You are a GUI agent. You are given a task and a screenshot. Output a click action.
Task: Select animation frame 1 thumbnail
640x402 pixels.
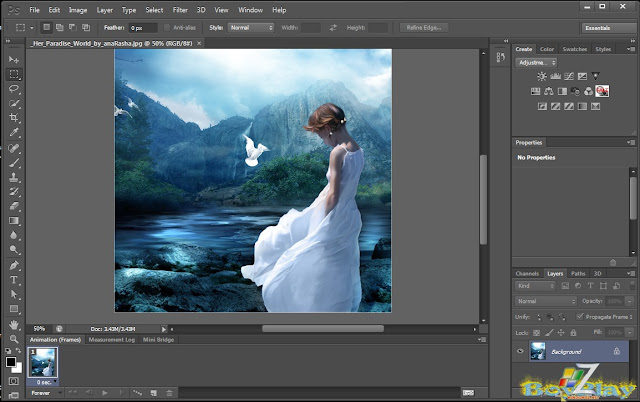pyautogui.click(x=41, y=363)
